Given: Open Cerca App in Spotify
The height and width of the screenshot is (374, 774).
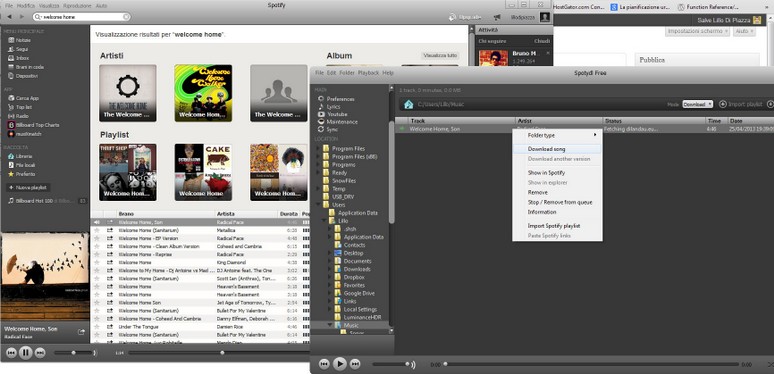Looking at the screenshot, I should (23, 98).
